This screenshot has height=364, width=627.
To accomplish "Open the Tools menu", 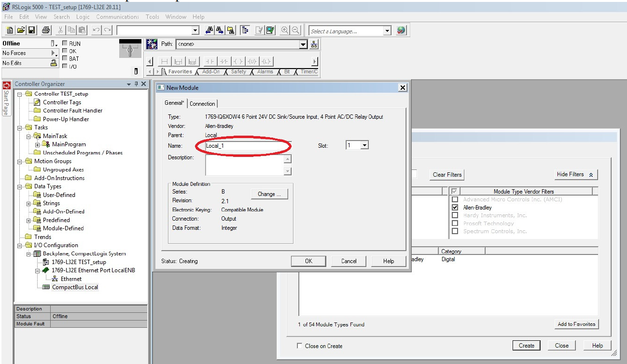I will pyautogui.click(x=153, y=17).
